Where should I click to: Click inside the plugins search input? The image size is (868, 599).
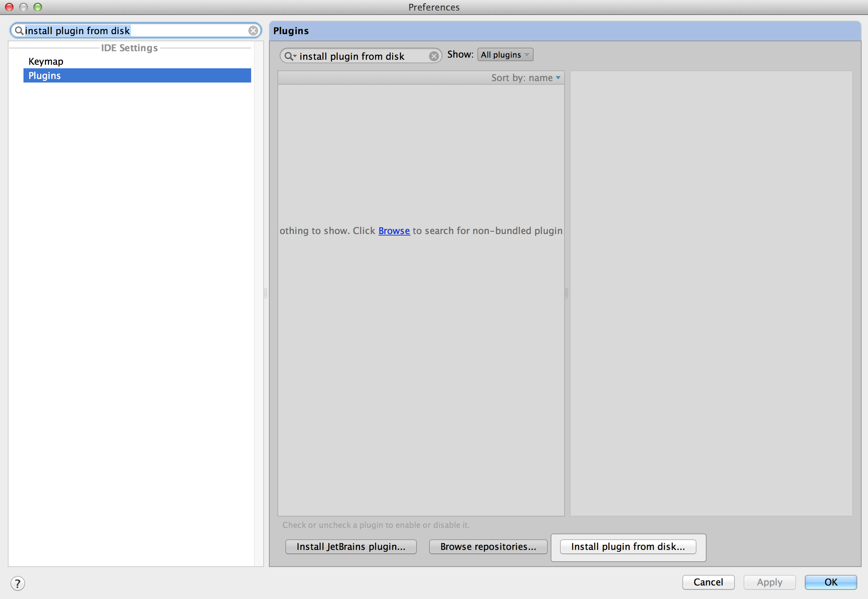tap(360, 56)
